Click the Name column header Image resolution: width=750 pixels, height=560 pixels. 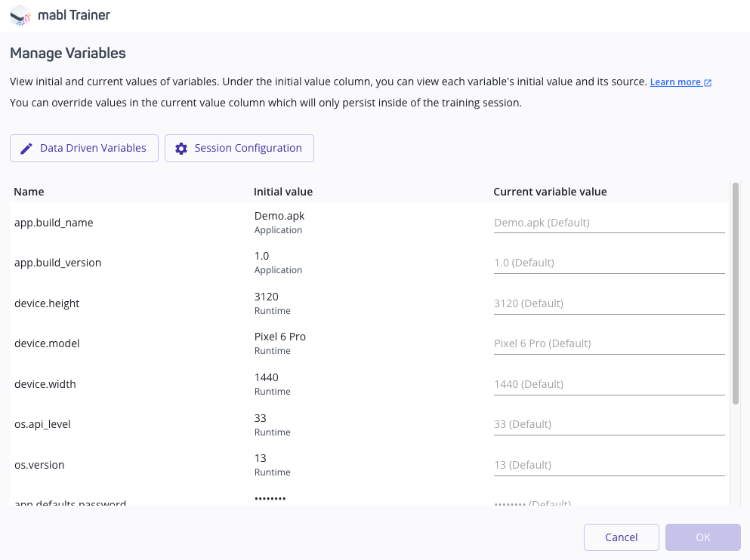coord(29,191)
